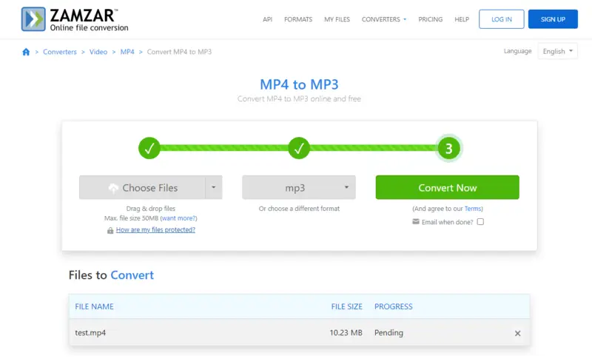Remove test.mp4 with the X icon
The width and height of the screenshot is (592, 364).
point(517,333)
